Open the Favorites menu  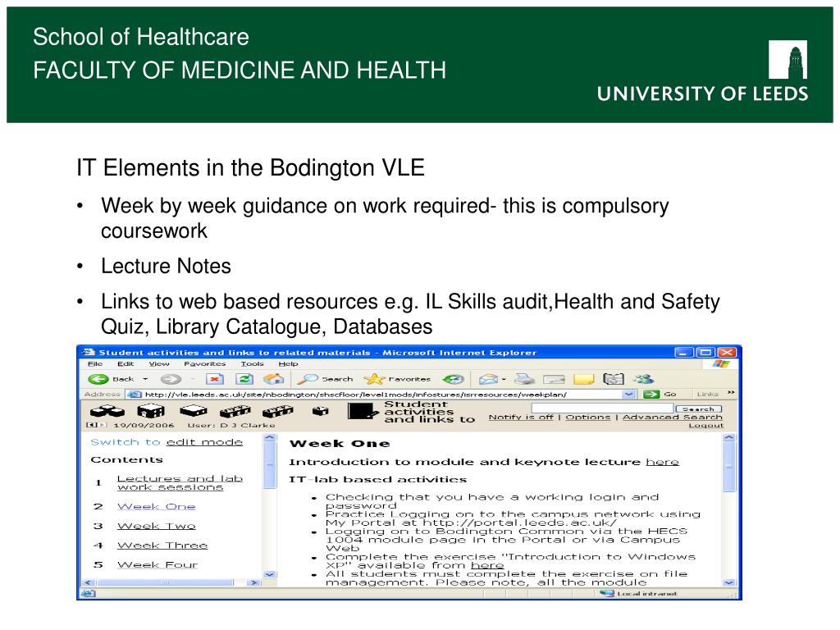(204, 363)
